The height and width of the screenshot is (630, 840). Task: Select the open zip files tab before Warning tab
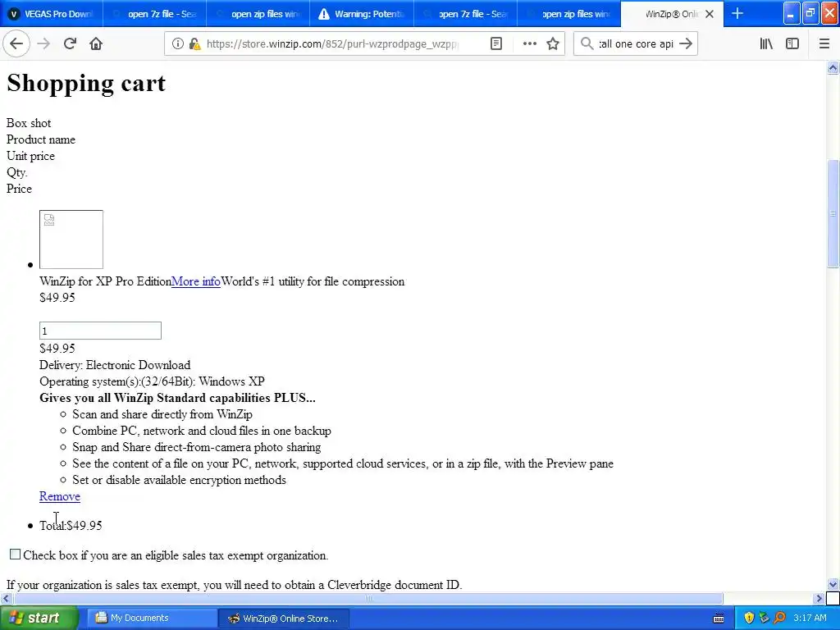coord(258,14)
